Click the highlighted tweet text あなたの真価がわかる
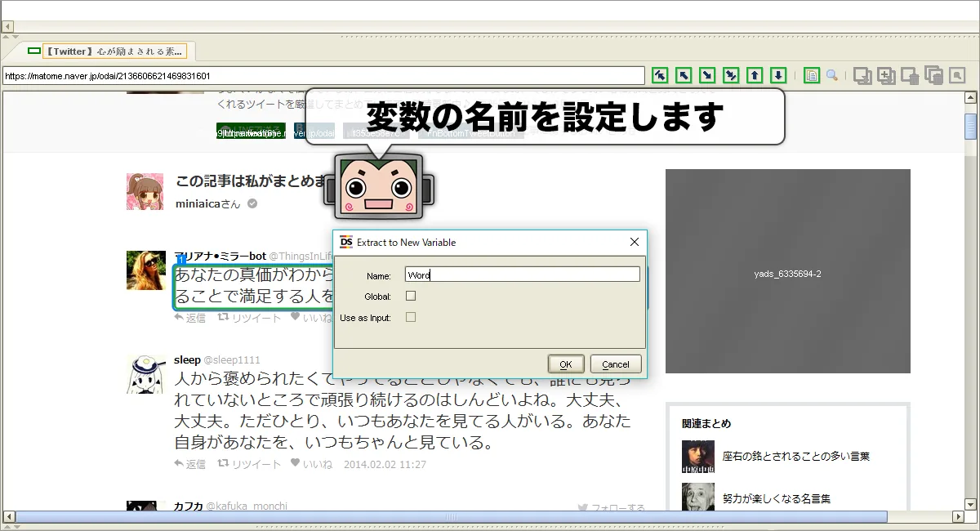 point(254,285)
